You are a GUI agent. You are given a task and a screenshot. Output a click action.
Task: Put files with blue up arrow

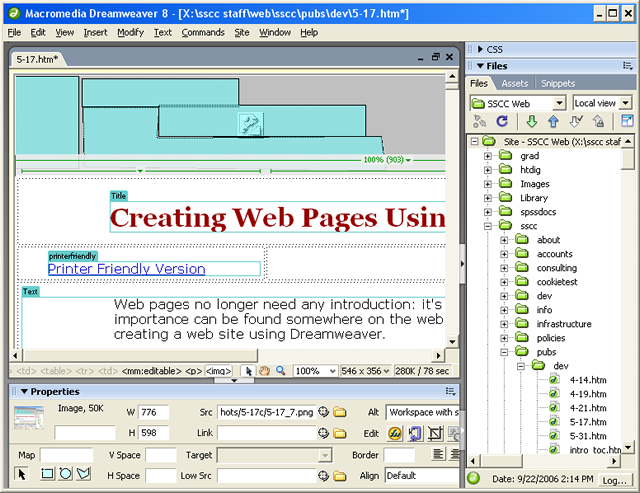(x=553, y=121)
